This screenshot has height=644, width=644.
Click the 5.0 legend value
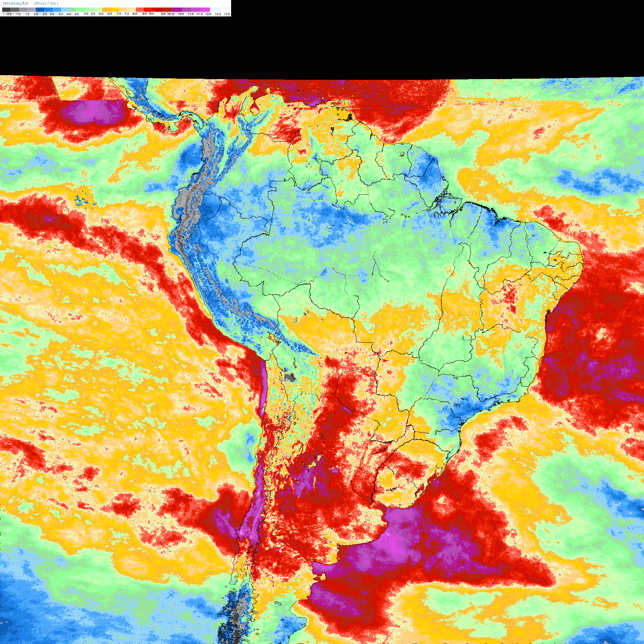coord(86,14)
